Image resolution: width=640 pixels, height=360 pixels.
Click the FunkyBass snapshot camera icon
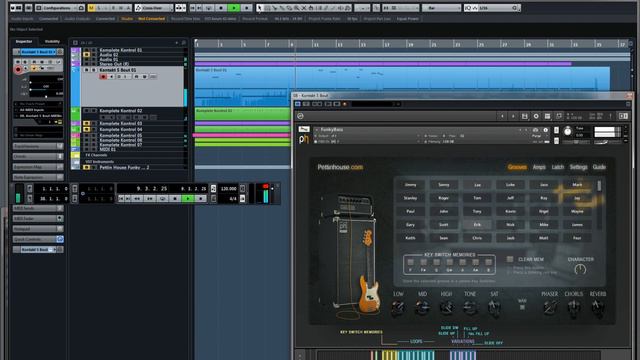pos(536,130)
